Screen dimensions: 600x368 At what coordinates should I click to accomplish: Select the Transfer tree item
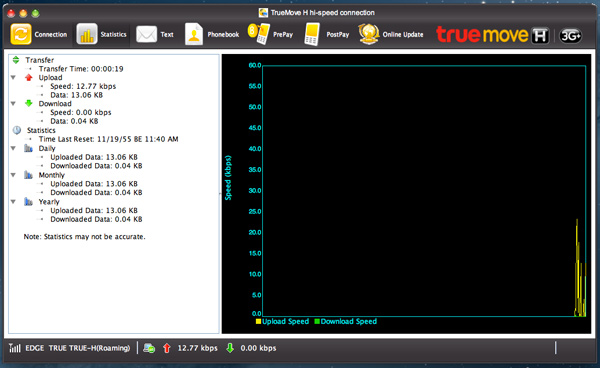point(39,60)
